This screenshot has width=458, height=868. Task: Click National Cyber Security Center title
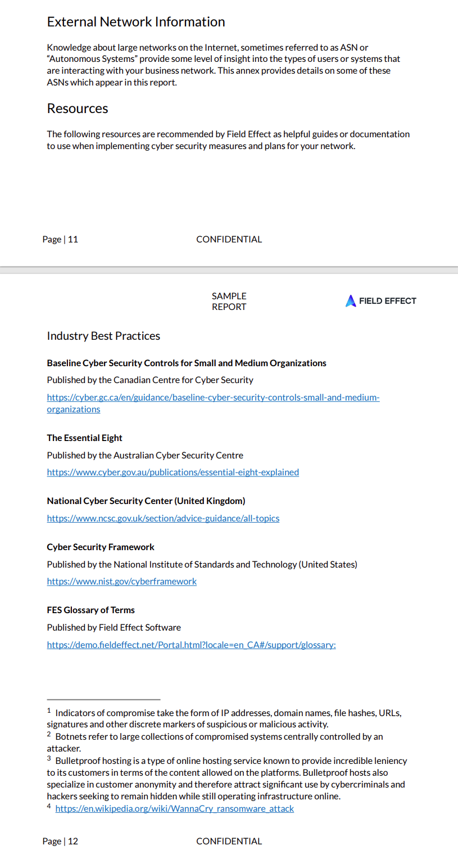point(146,501)
